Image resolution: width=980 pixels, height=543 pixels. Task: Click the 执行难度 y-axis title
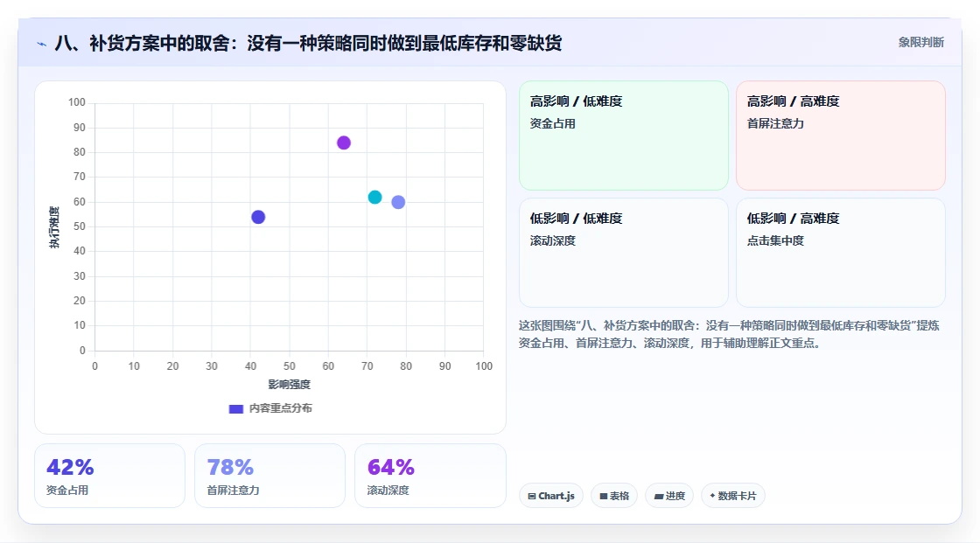pos(54,227)
